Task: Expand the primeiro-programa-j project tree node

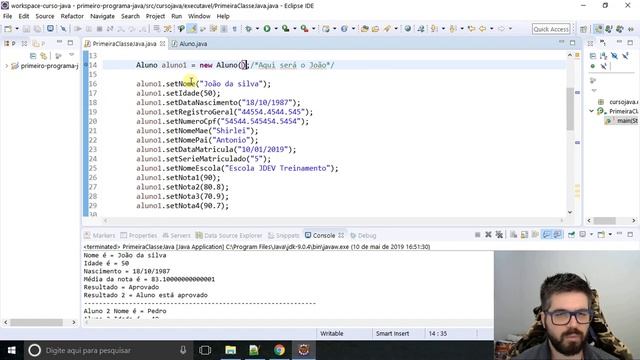Action: 6,66
